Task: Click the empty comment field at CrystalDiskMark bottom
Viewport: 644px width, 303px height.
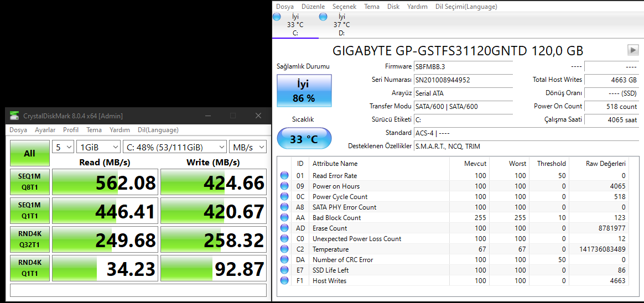Action: point(138,290)
